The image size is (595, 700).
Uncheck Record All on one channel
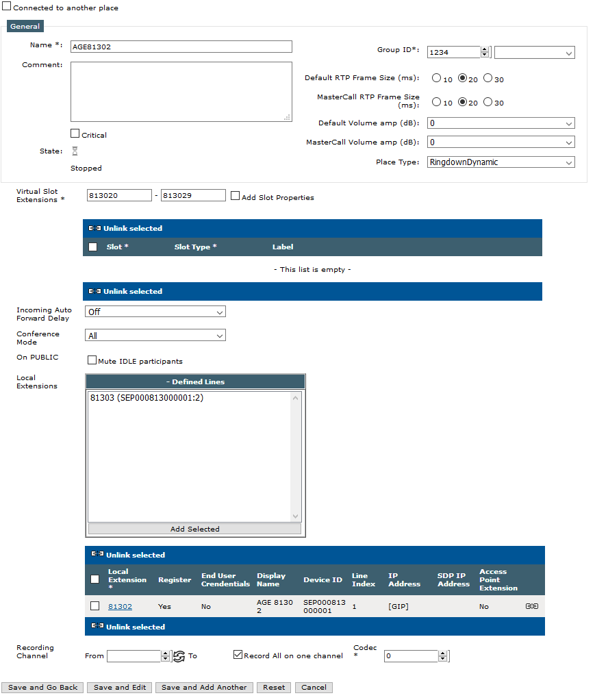tap(238, 655)
